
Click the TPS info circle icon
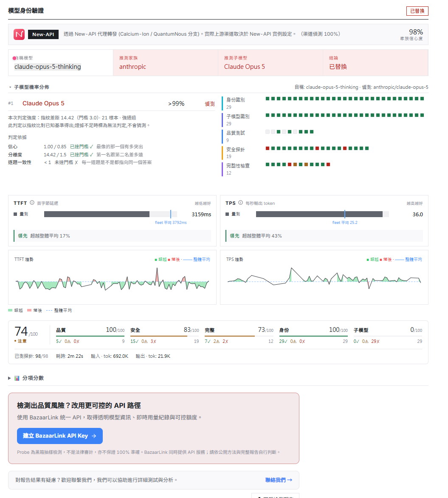[240, 203]
